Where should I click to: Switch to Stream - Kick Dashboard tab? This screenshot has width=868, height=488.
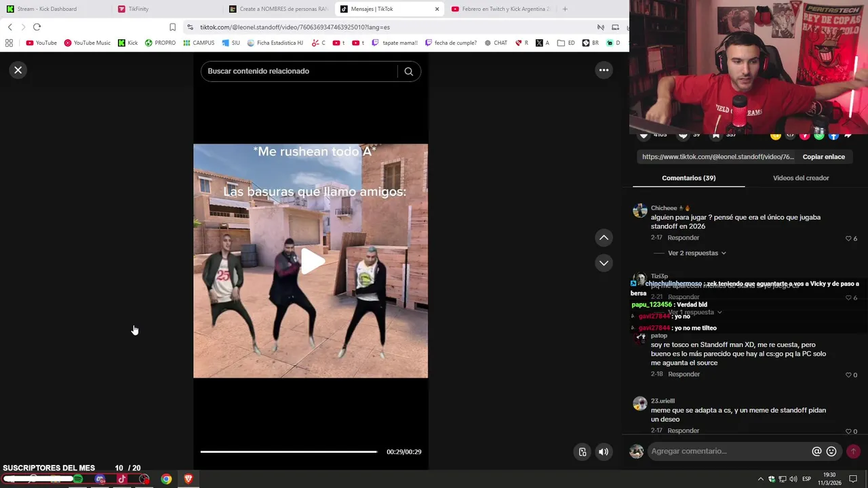pyautogui.click(x=56, y=9)
